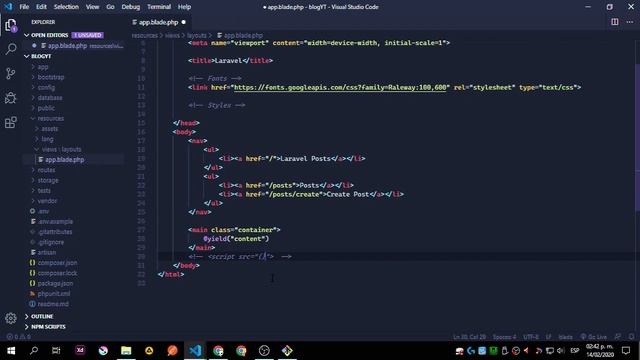Open Adobe XD from the taskbar
The height and width of the screenshot is (360, 640).
click(80, 351)
